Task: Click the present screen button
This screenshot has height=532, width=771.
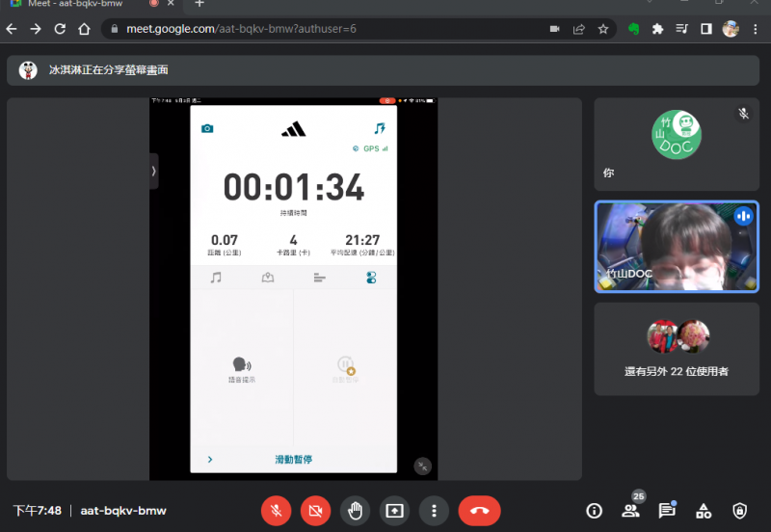Action: pos(395,511)
